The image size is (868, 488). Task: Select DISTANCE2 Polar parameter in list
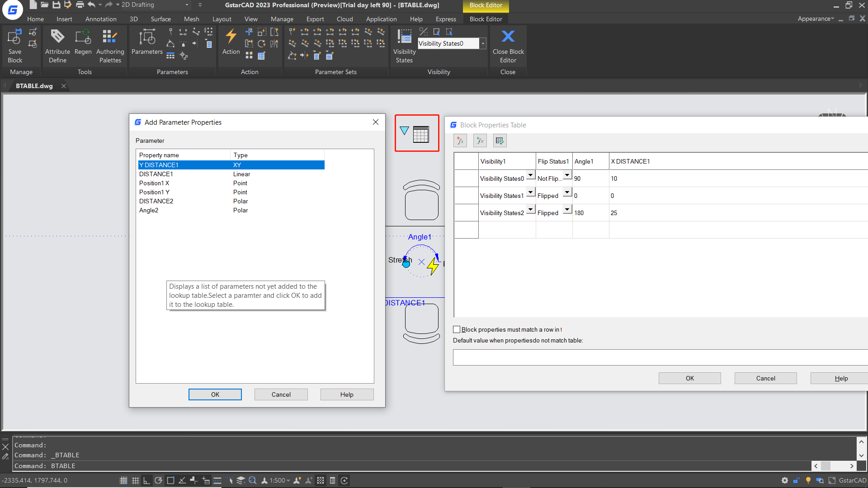pos(156,201)
